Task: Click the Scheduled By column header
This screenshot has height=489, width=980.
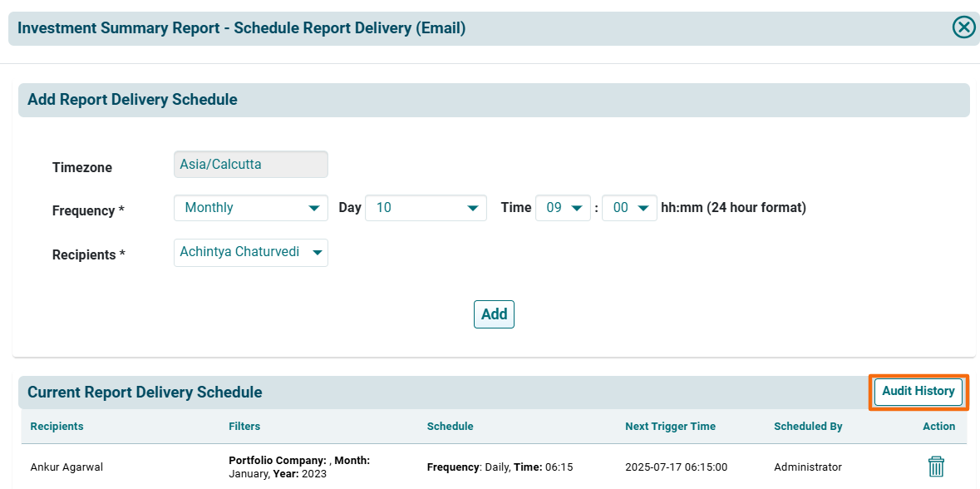Action: click(x=808, y=427)
